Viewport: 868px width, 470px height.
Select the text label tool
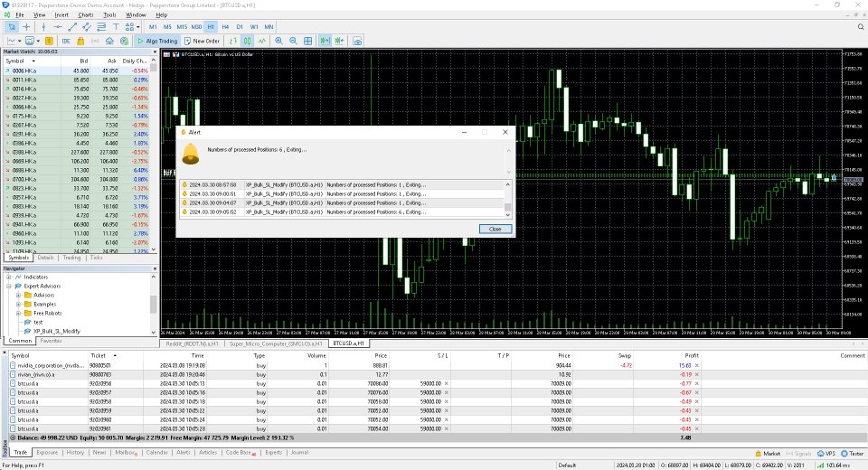(116, 26)
